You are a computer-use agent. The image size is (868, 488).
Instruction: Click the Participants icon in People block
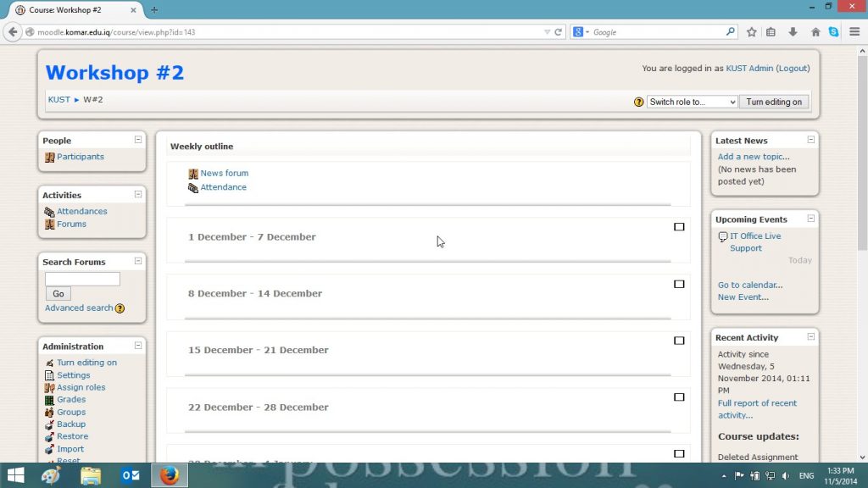[x=50, y=157]
